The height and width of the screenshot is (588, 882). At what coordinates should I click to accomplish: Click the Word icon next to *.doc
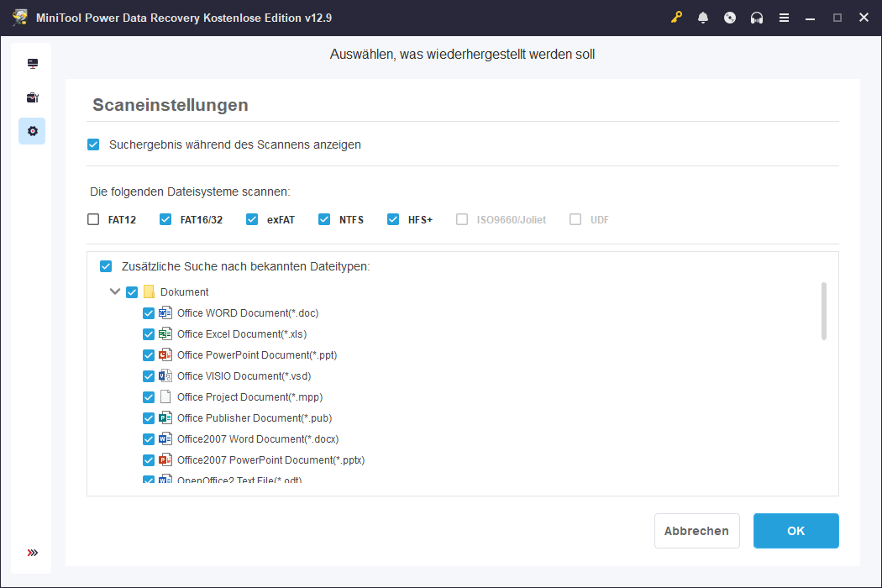point(165,312)
